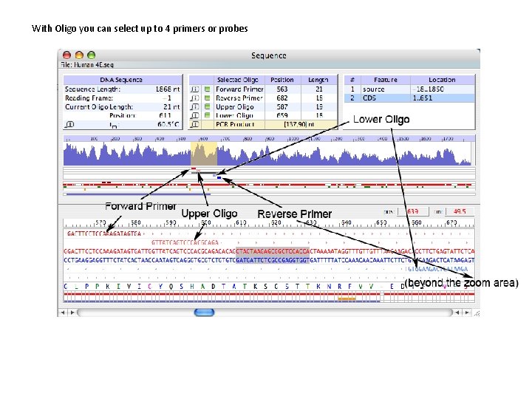
Task: Click the DNA Sequence panel header
Action: click(x=121, y=80)
